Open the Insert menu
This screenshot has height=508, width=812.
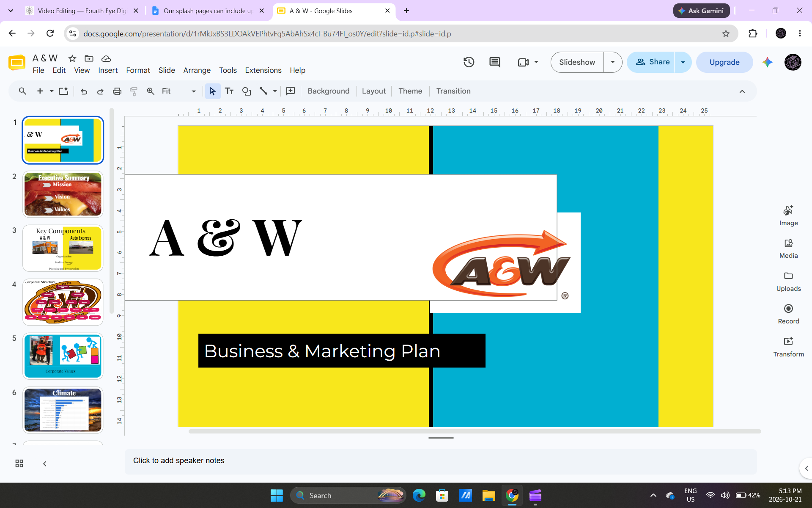[x=108, y=70]
